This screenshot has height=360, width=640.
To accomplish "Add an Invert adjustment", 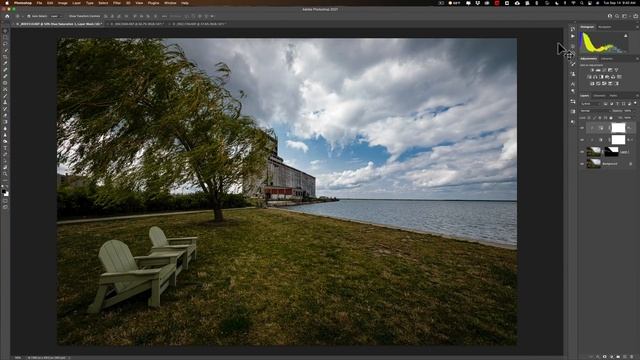I will click(x=592, y=84).
